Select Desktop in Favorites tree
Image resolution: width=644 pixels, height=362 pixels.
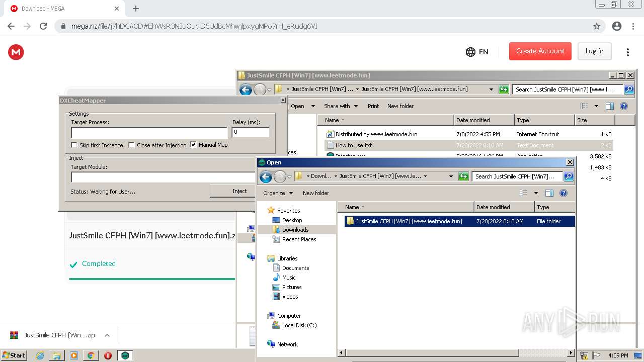[292, 220]
